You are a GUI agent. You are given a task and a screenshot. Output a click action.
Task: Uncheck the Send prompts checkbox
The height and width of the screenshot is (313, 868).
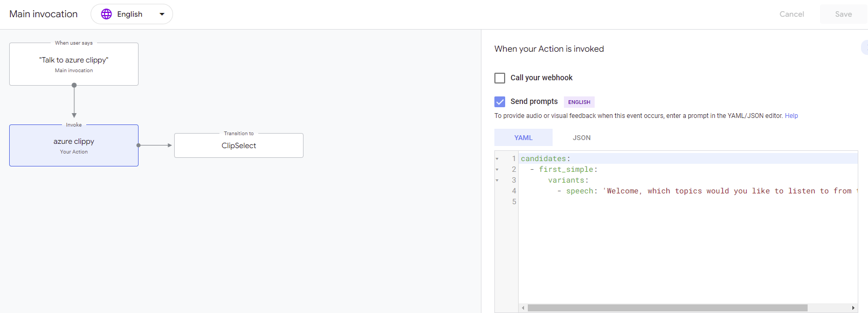(500, 102)
